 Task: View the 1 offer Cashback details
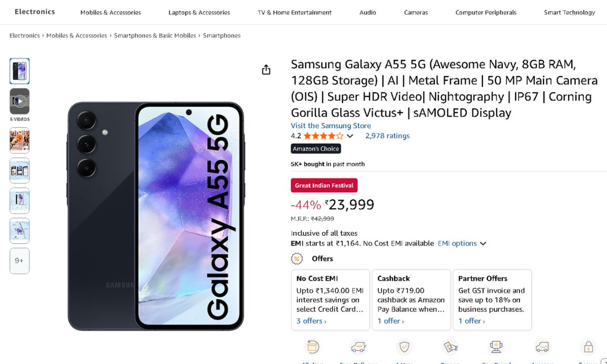pyautogui.click(x=391, y=321)
